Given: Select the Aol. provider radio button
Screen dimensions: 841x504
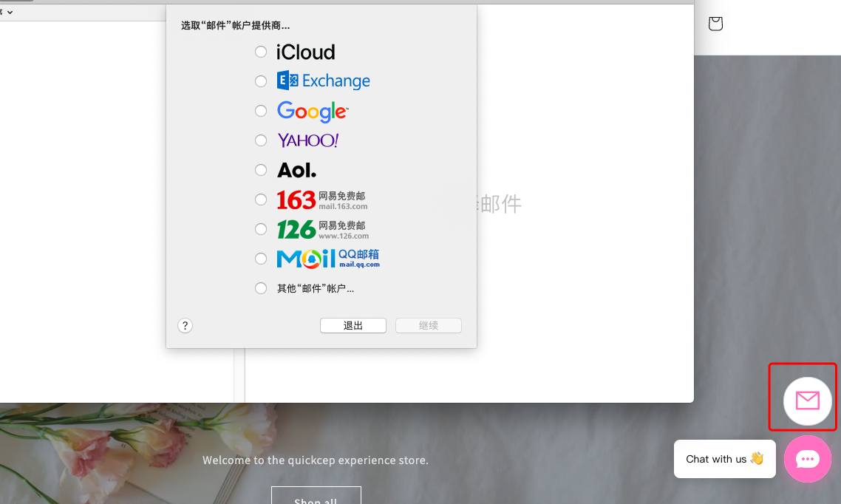Looking at the screenshot, I should pyautogui.click(x=261, y=170).
